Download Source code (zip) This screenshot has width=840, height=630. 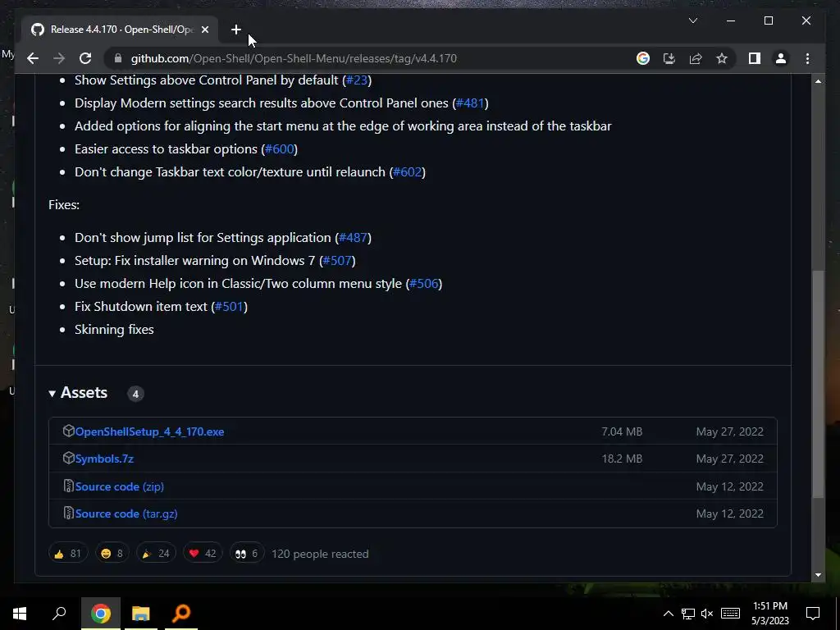(x=120, y=486)
